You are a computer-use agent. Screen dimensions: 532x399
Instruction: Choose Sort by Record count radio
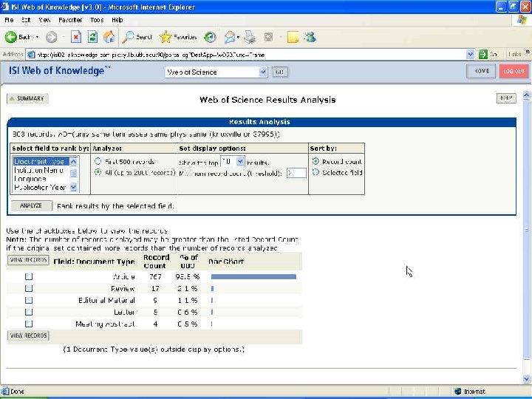point(316,161)
